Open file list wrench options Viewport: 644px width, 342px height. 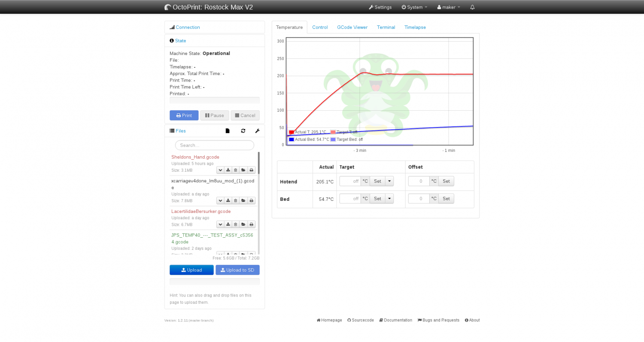pyautogui.click(x=257, y=131)
